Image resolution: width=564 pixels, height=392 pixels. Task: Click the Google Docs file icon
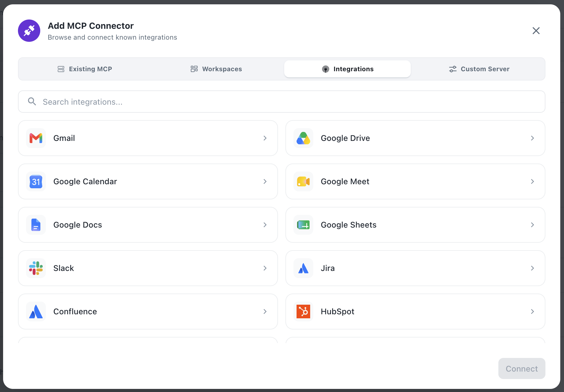(x=36, y=225)
